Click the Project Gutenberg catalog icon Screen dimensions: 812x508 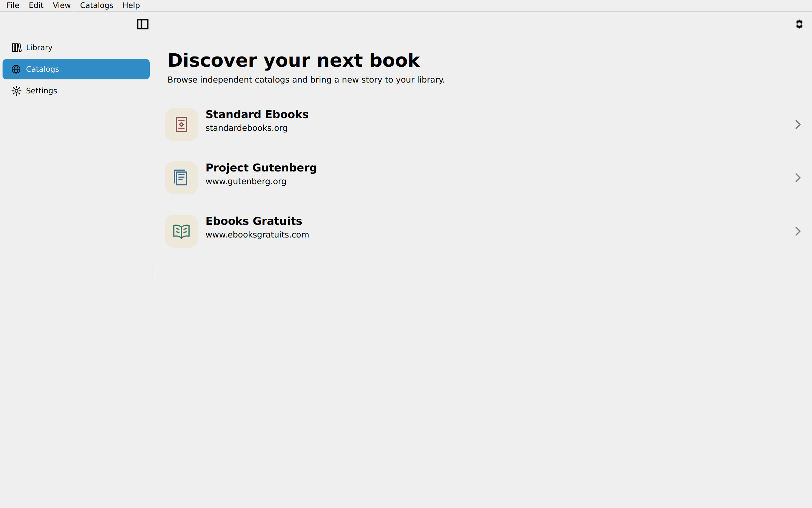pyautogui.click(x=181, y=178)
